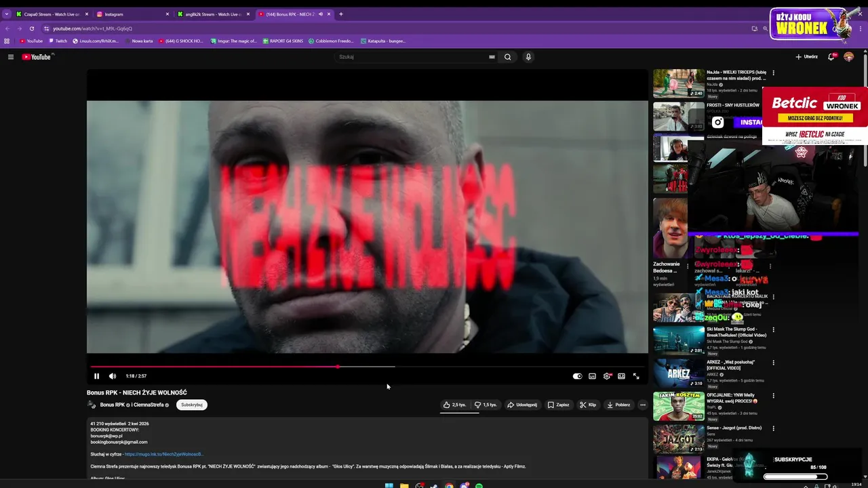Open ARKEZ Weź posłuchaj video thumbnail

pyautogui.click(x=679, y=373)
